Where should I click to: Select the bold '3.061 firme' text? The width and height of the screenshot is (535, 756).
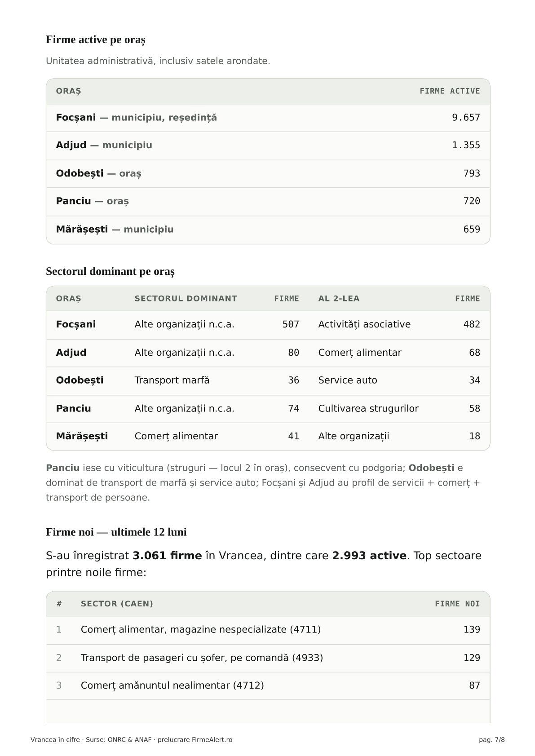[167, 556]
